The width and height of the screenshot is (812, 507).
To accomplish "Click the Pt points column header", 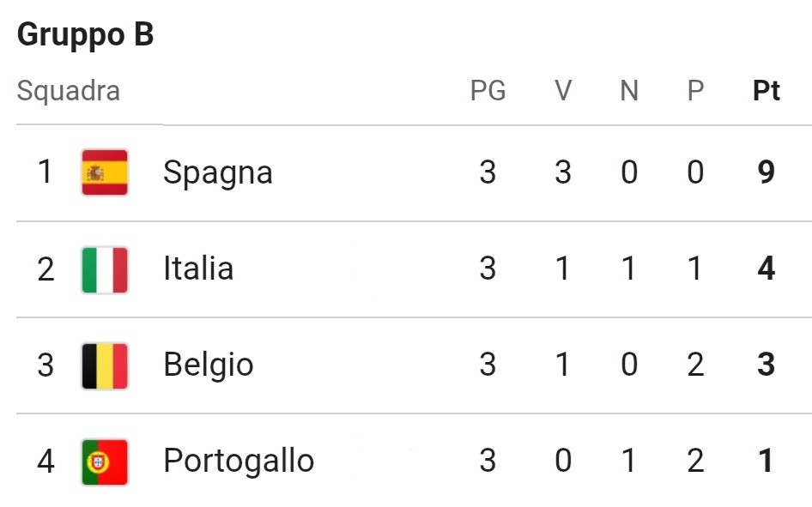I will tap(767, 91).
